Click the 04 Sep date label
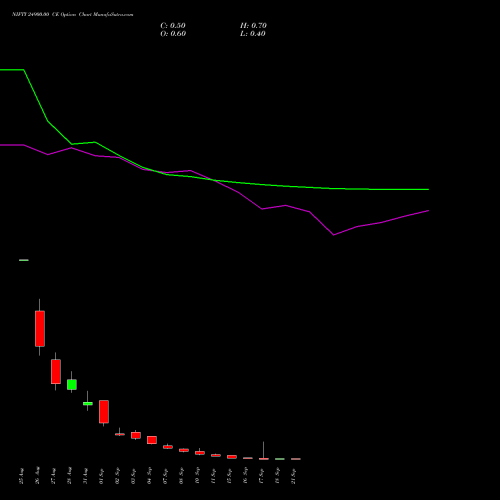This screenshot has width=500, height=500. [150, 476]
